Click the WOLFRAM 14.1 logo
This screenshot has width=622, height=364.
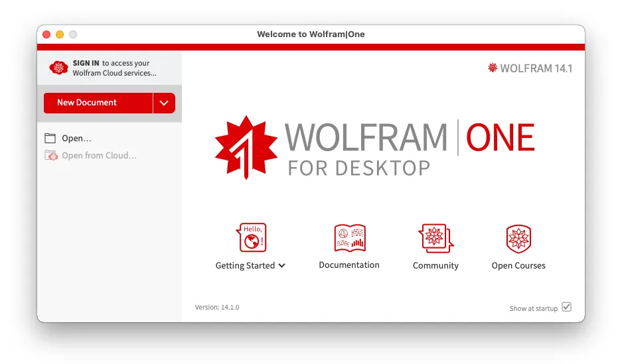point(530,68)
